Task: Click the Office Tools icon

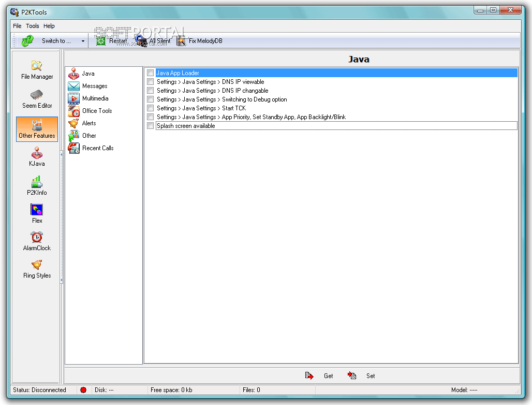Action: point(73,111)
